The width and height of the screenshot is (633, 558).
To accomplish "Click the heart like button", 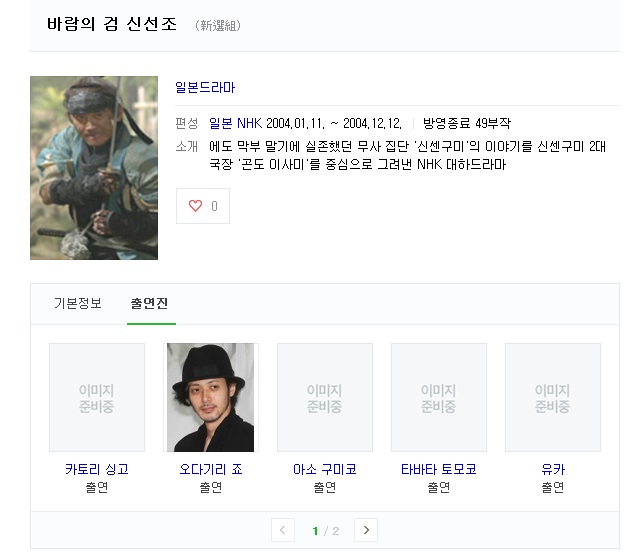I will (203, 206).
